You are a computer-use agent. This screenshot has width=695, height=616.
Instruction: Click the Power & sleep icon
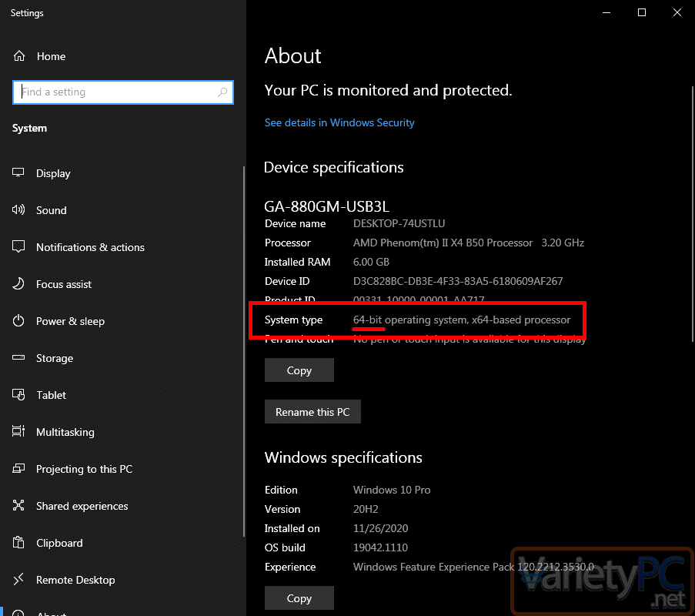[x=18, y=320]
